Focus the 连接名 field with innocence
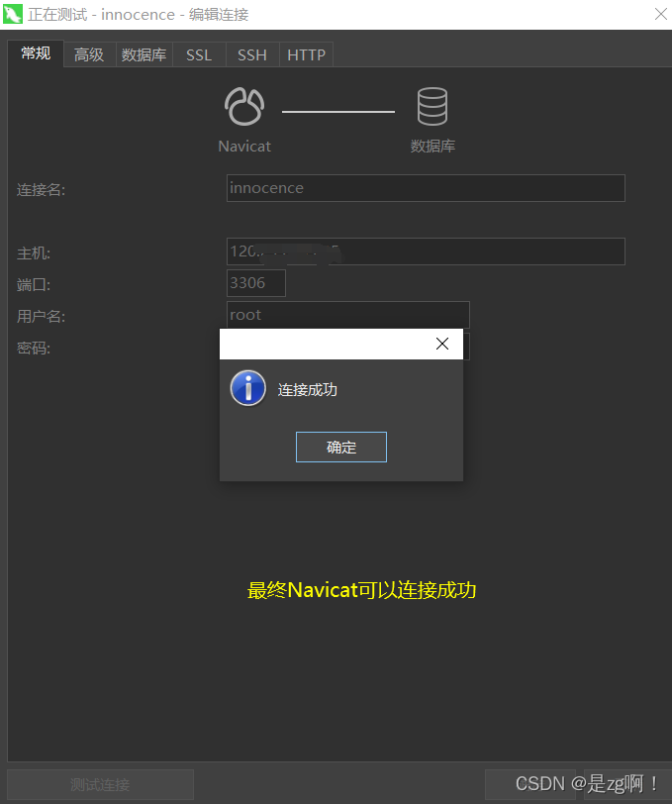Viewport: 672px width, 804px height. 426,188
